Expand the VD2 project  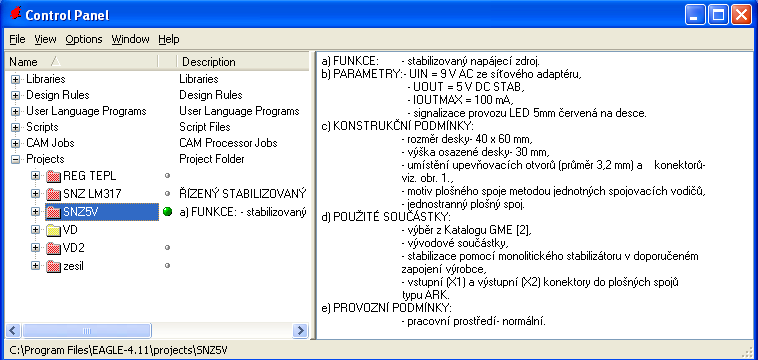[35, 247]
